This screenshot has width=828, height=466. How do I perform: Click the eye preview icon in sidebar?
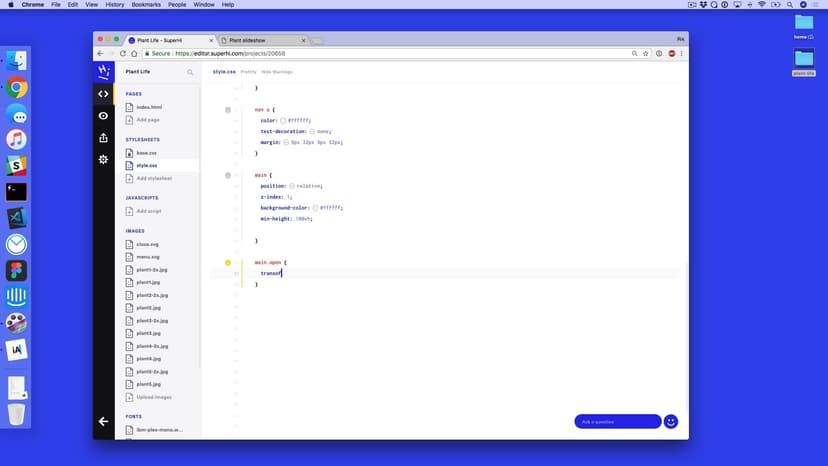coord(103,116)
